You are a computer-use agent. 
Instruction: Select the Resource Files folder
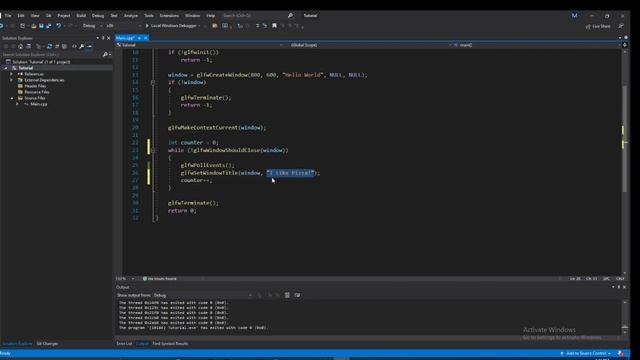click(37, 92)
